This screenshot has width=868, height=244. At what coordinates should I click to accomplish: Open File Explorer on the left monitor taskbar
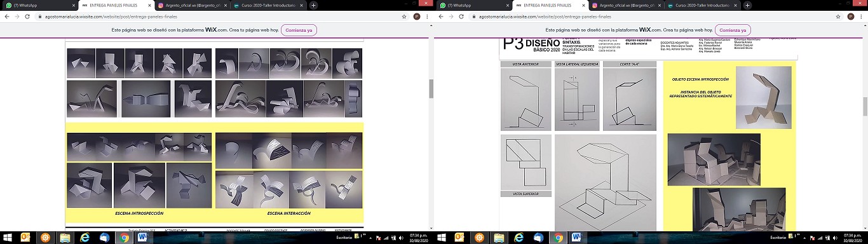[65, 238]
